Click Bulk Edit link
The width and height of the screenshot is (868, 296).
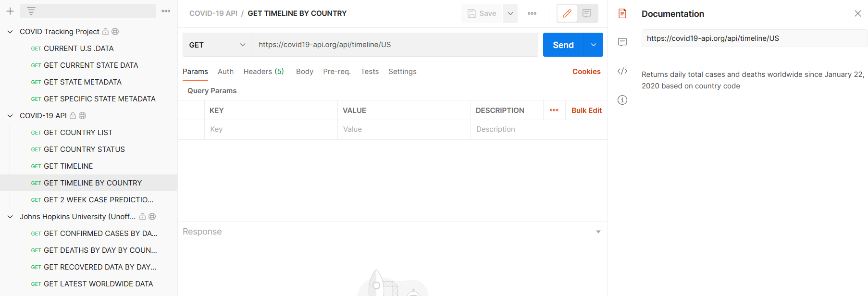[586, 111]
